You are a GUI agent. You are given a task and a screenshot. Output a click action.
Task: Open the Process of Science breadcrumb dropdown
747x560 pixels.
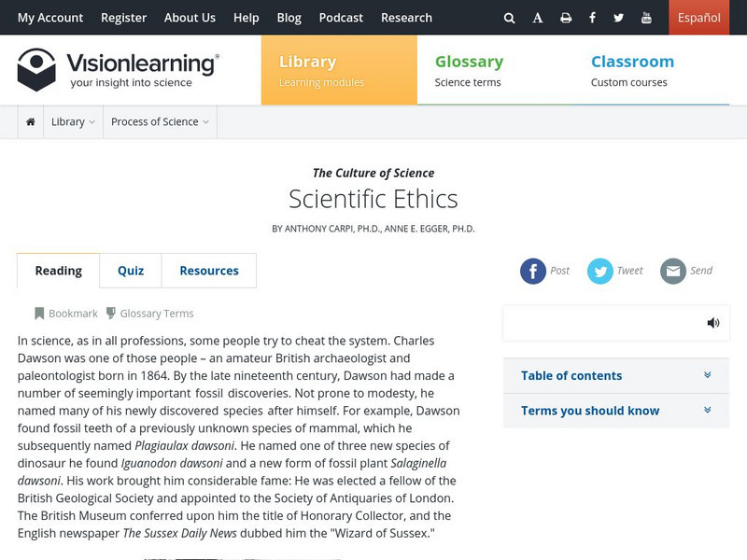pyautogui.click(x=160, y=121)
